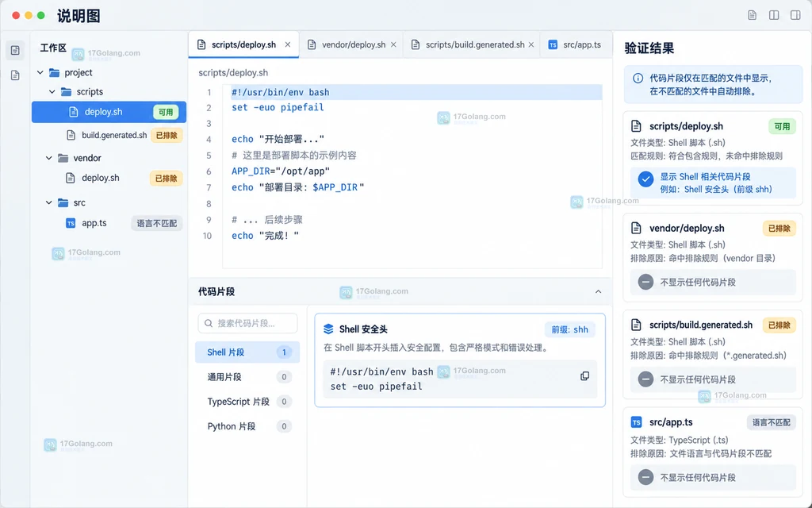Switch to the scripts/deploy.sh tab
The height and width of the screenshot is (508, 812).
coord(243,45)
